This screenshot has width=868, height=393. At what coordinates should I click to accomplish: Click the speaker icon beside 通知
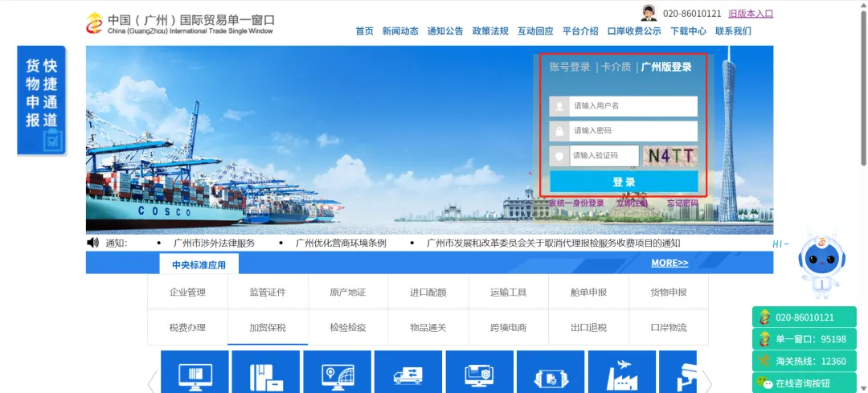[x=92, y=243]
